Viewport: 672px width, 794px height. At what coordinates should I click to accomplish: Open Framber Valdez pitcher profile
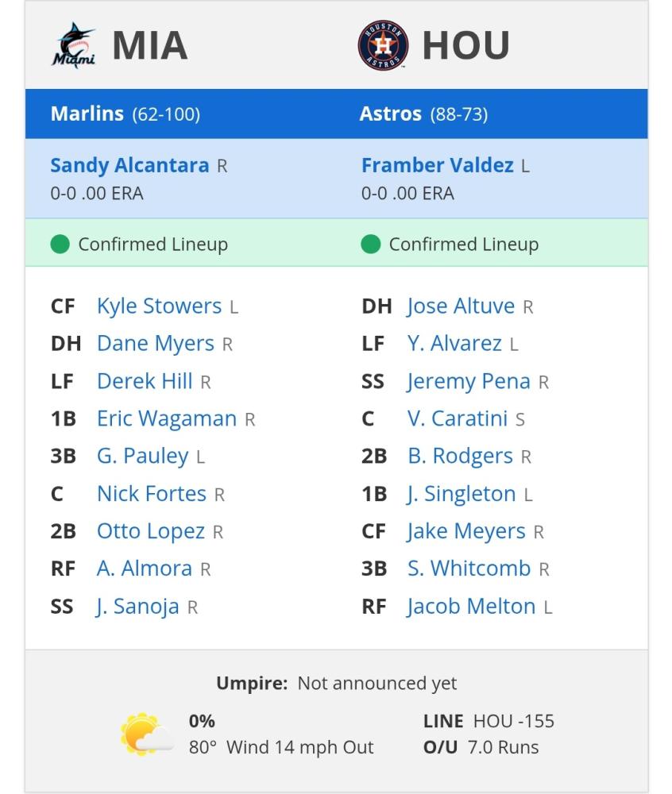tap(438, 166)
